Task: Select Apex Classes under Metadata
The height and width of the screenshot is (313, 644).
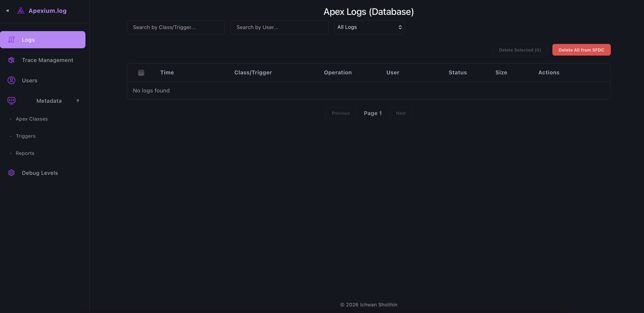Action: pos(32,119)
